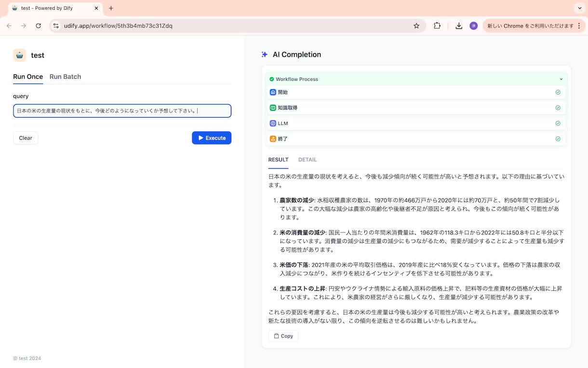Click the Workflow Process header label
This screenshot has width=588, height=368.
tap(297, 79)
